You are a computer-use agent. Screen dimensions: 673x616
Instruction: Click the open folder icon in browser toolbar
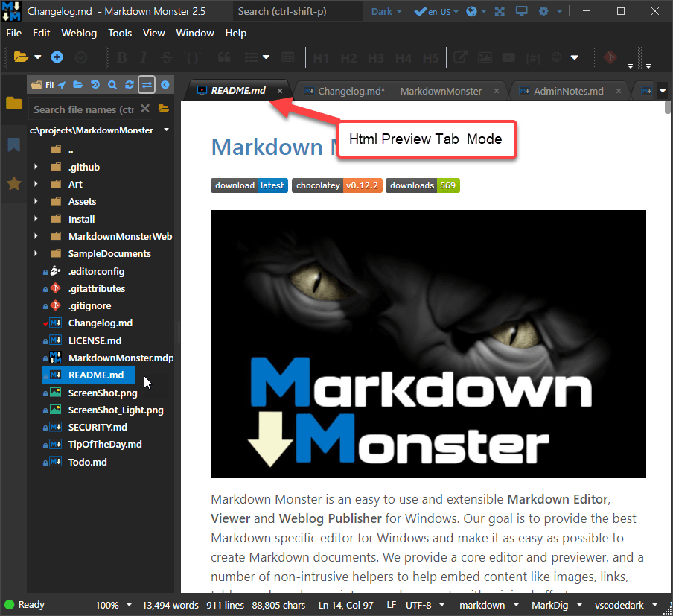coord(77,85)
